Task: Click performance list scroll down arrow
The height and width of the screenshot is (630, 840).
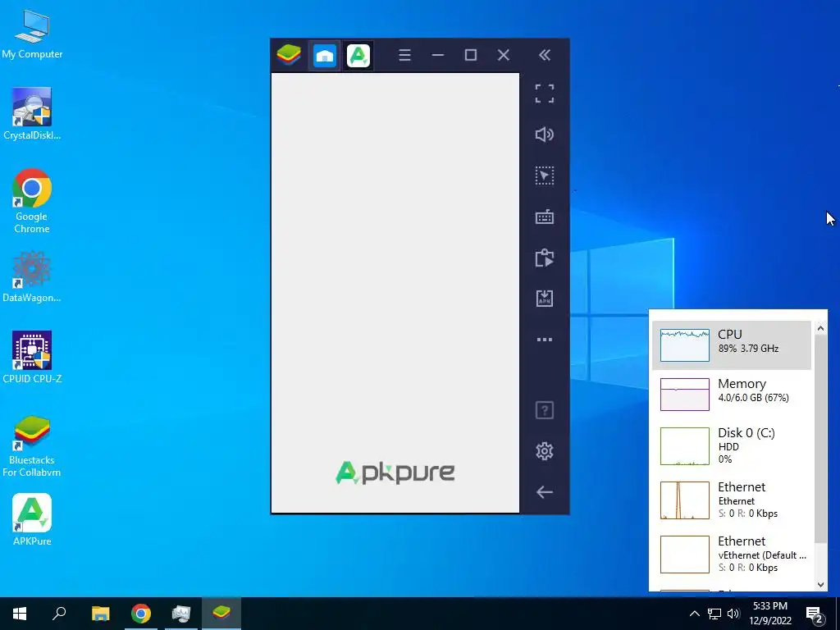Action: (820, 584)
